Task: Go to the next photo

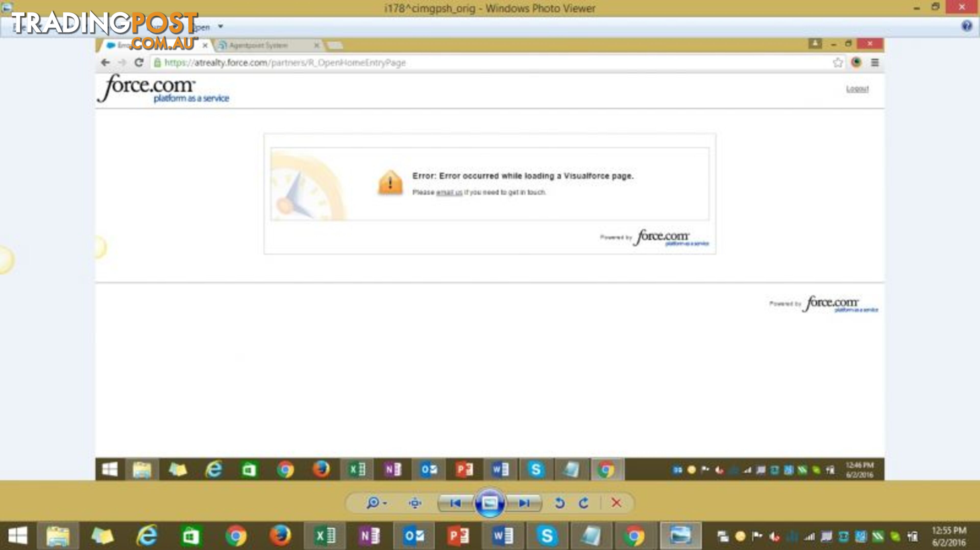Action: click(524, 503)
